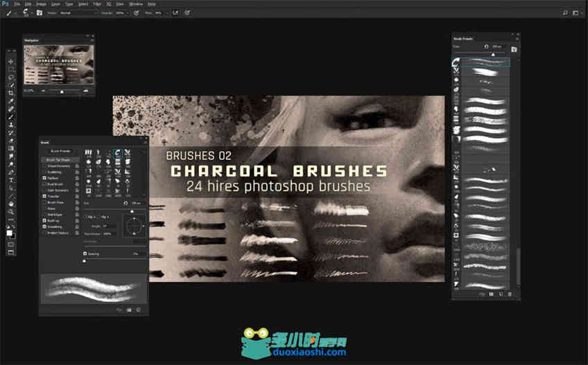Image resolution: width=588 pixels, height=365 pixels.
Task: Select the Healing Brush tool
Action: (x=11, y=109)
